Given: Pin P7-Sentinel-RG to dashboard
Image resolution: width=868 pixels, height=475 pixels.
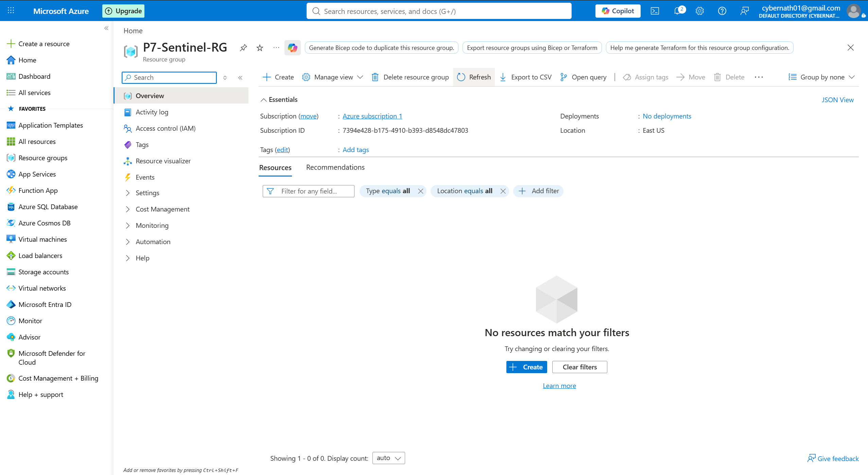Looking at the screenshot, I should coord(243,48).
